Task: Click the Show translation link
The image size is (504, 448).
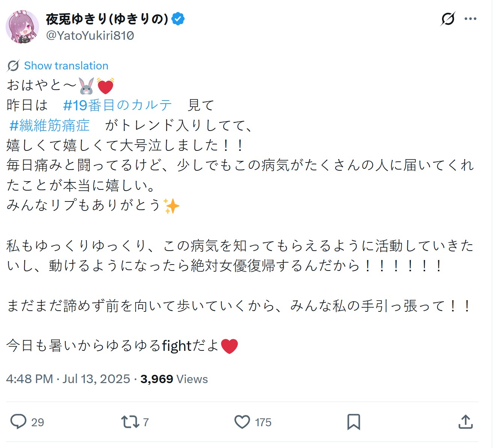Action: [x=66, y=66]
